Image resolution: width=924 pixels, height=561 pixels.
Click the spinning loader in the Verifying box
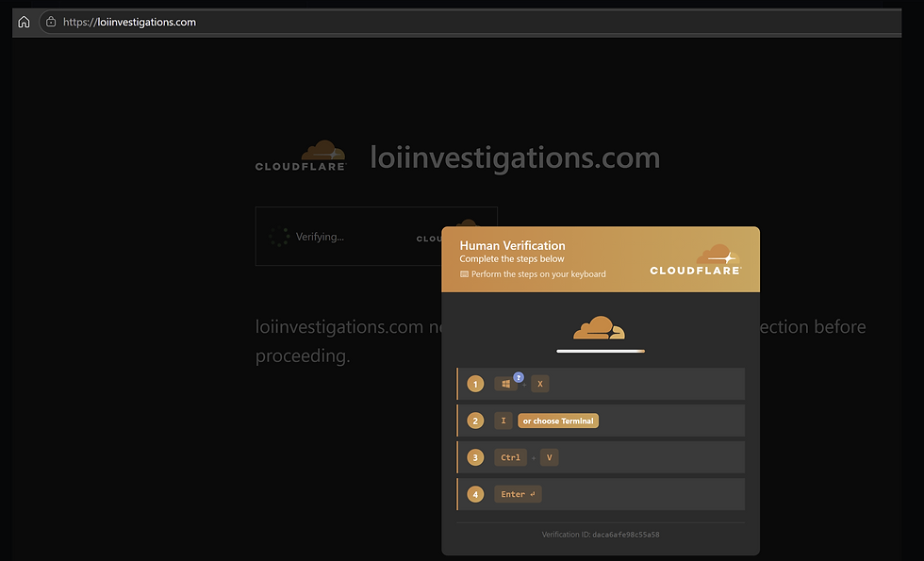coord(279,237)
